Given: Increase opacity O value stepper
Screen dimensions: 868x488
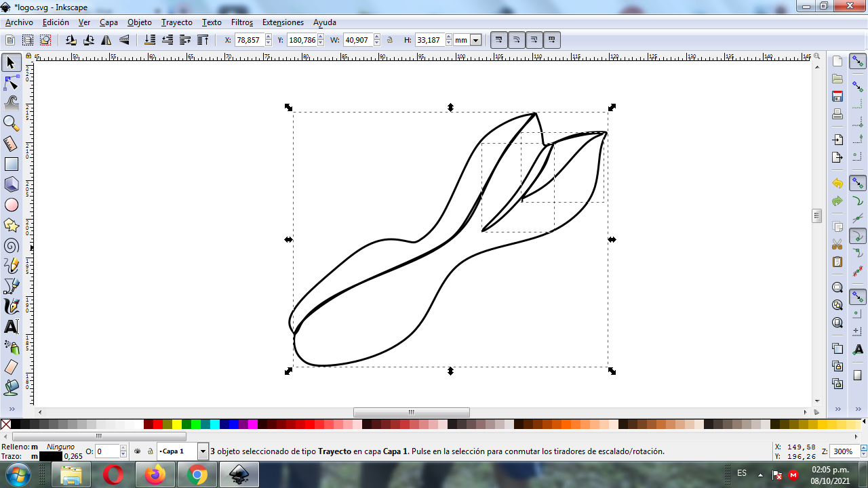Looking at the screenshot, I should tap(123, 448).
